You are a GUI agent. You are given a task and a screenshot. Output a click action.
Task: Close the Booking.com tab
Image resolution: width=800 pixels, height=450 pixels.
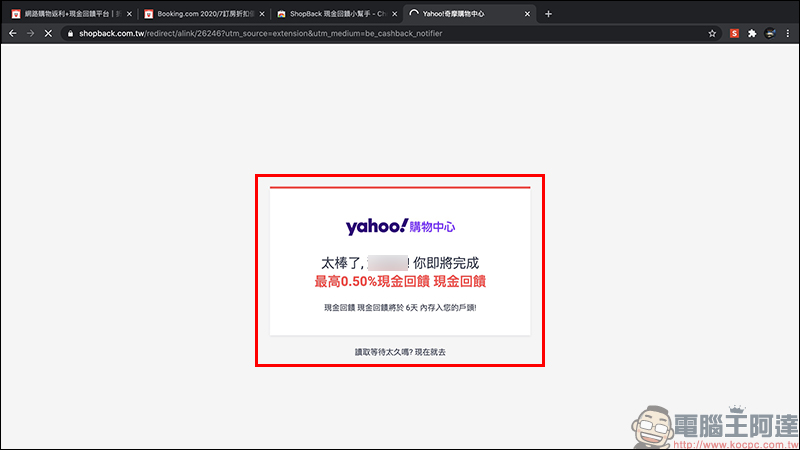(262, 14)
